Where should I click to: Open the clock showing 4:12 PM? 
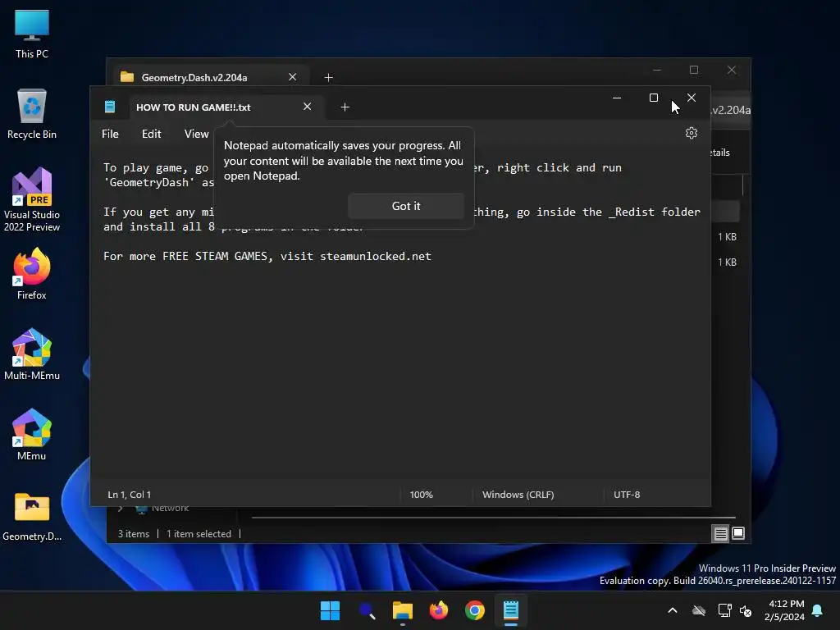784,610
